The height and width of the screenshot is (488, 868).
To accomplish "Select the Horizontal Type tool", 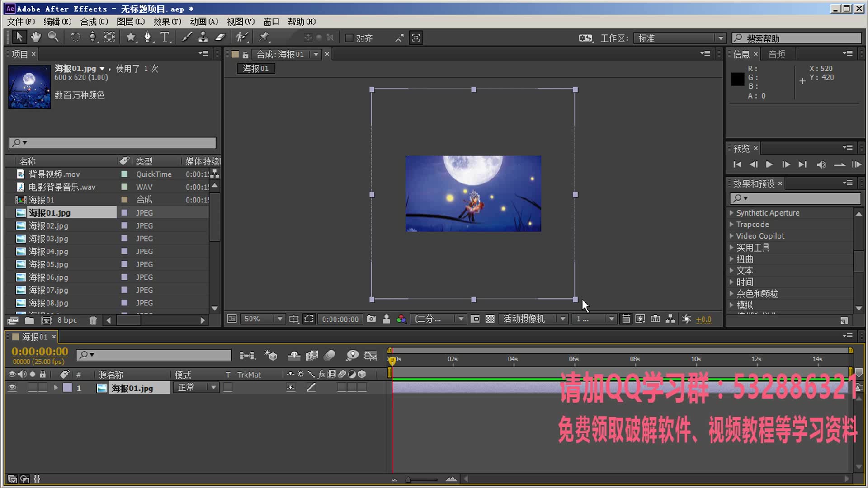I will pos(165,38).
